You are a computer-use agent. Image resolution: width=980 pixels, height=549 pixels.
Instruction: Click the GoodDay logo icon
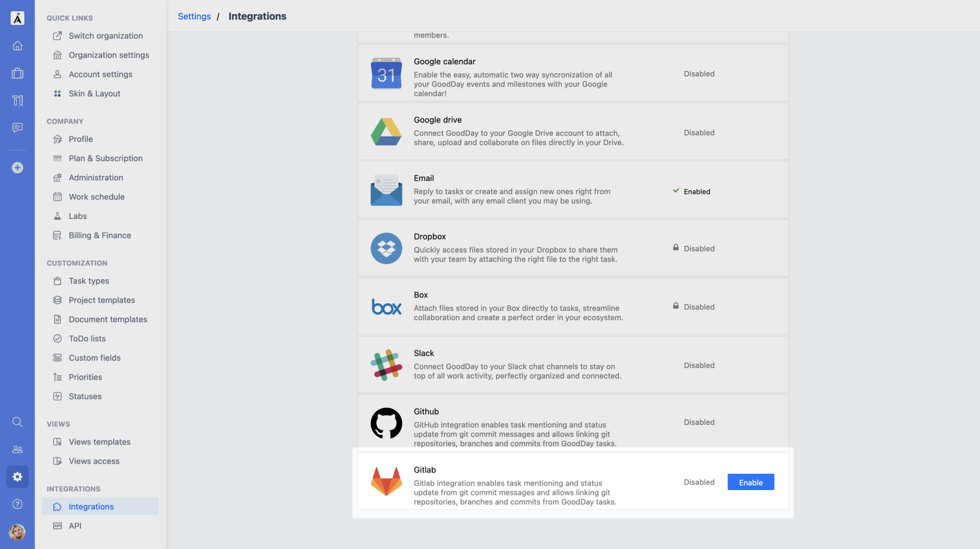(17, 18)
